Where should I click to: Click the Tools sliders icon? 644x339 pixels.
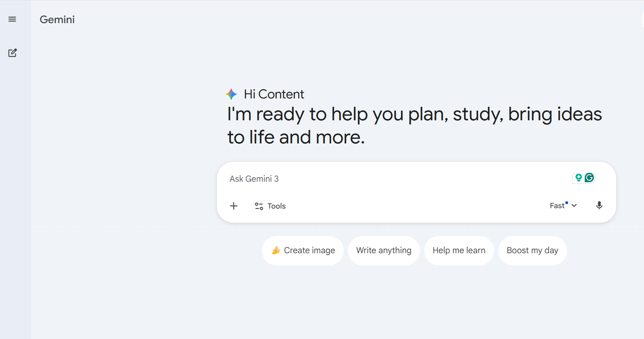tap(259, 206)
